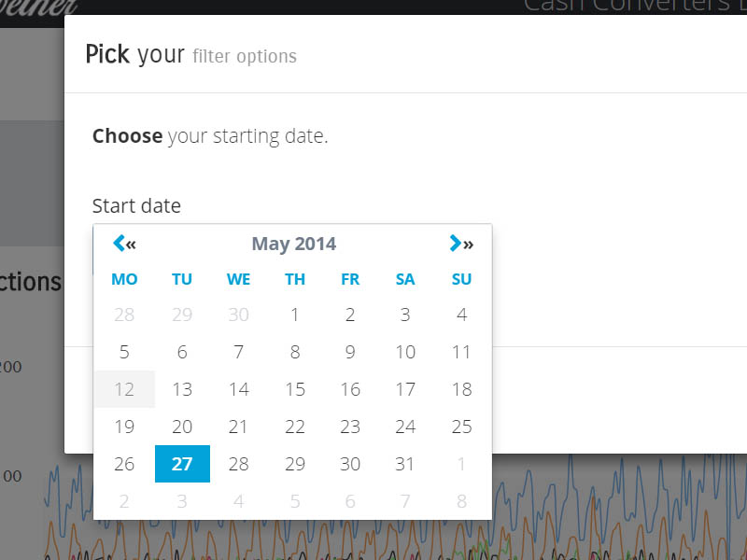Pick the shaded date 12

tap(124, 389)
